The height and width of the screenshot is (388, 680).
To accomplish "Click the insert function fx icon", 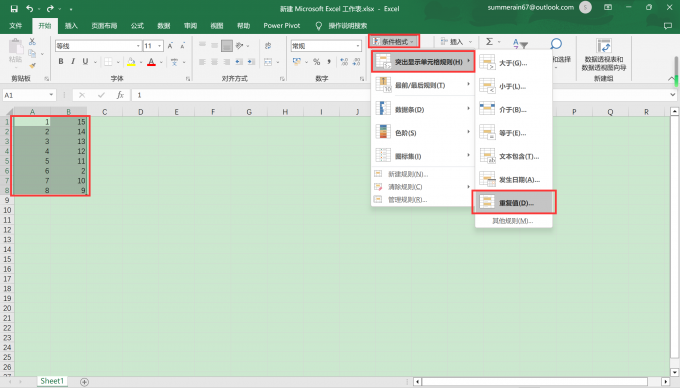I will pyautogui.click(x=120, y=95).
